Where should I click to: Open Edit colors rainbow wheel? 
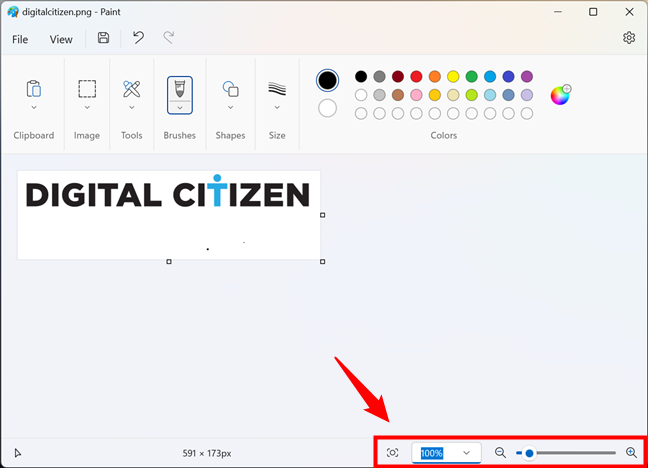point(560,95)
